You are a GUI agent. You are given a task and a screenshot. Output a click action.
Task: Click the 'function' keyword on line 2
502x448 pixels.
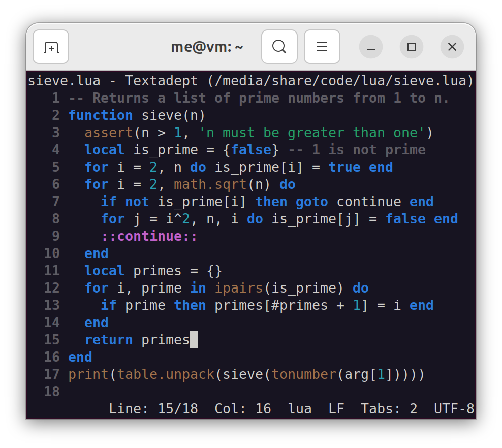tap(101, 115)
